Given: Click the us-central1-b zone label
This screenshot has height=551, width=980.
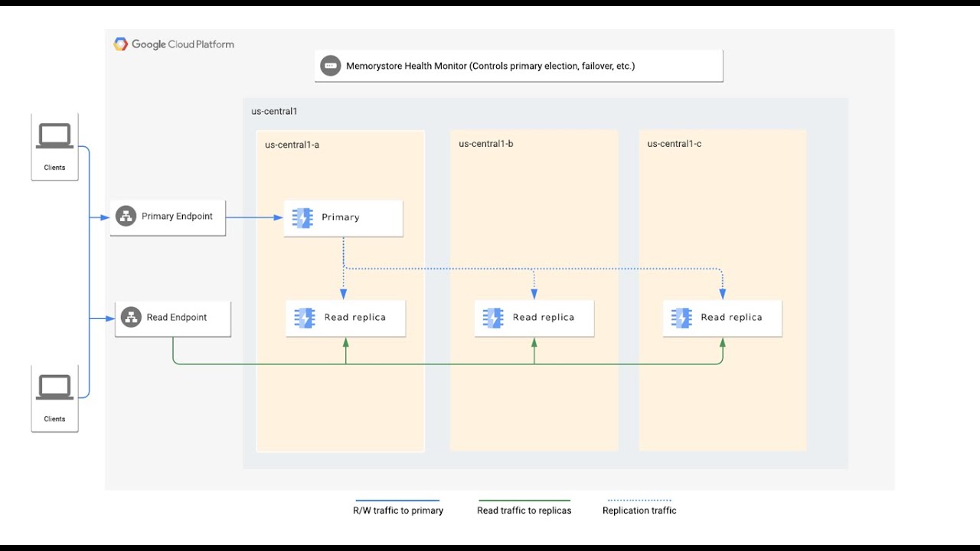Looking at the screenshot, I should 486,144.
